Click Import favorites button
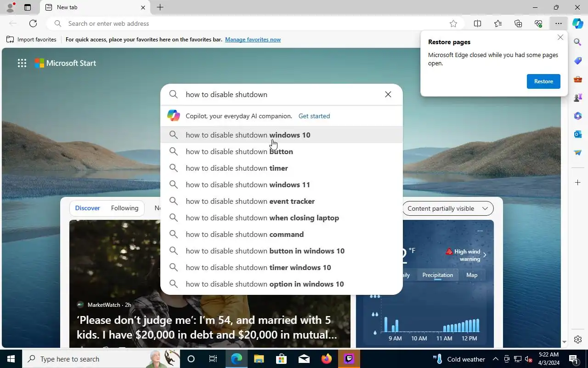The height and width of the screenshot is (368, 588). pos(31,40)
